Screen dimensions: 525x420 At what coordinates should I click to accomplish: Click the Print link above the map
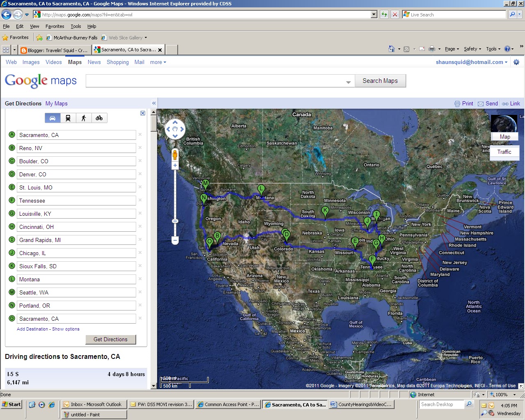point(464,104)
